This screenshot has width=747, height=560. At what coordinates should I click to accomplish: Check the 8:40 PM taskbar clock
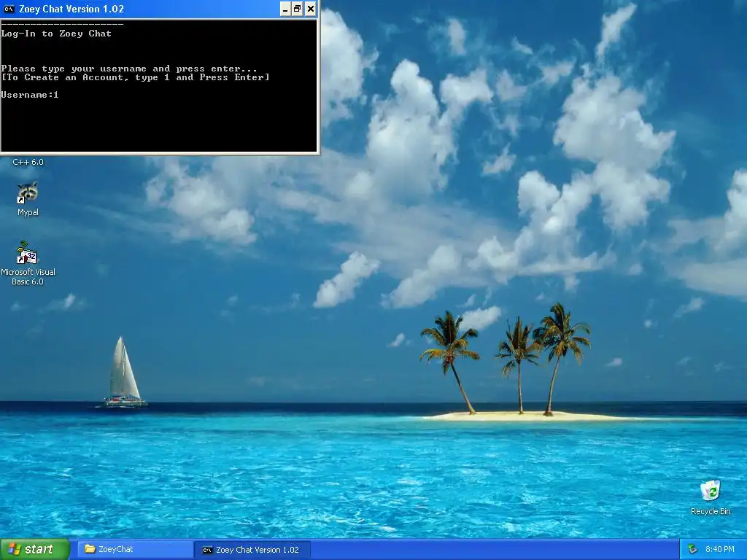[x=719, y=549]
